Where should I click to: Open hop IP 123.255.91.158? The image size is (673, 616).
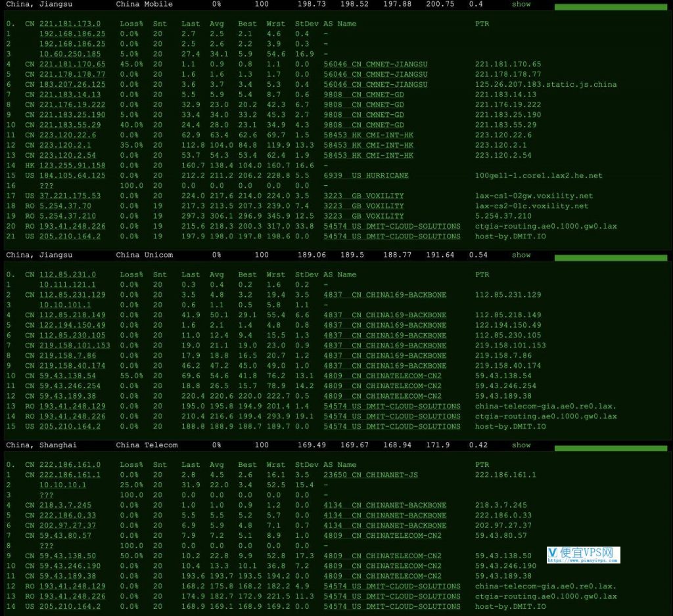click(x=72, y=165)
